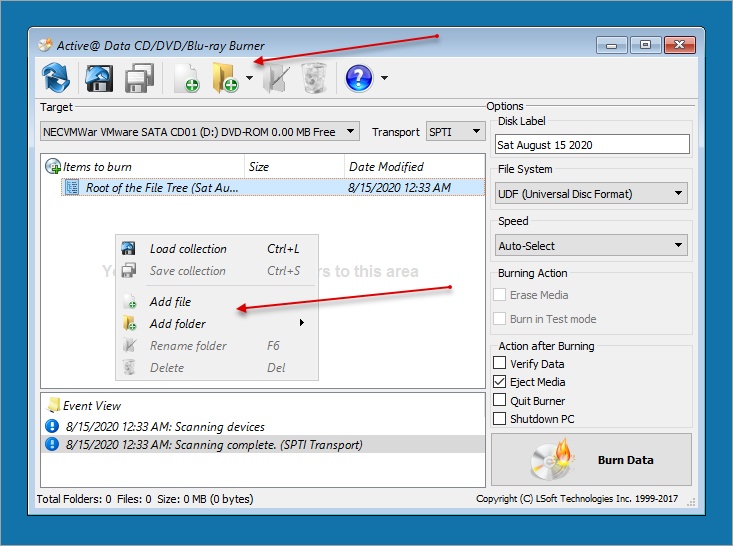This screenshot has width=733, height=546.
Task: Click the Size column header
Action: [294, 166]
